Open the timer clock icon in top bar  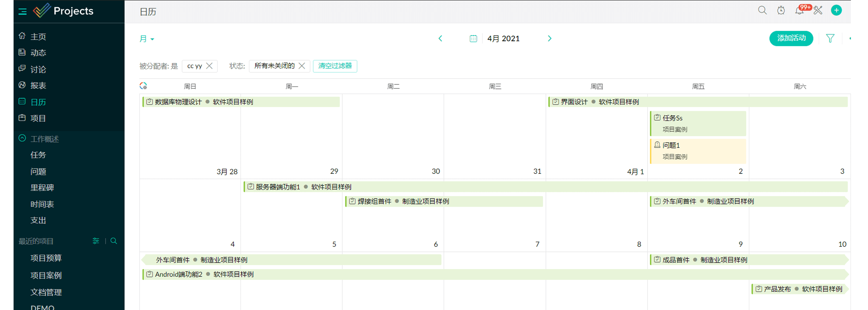pos(781,10)
